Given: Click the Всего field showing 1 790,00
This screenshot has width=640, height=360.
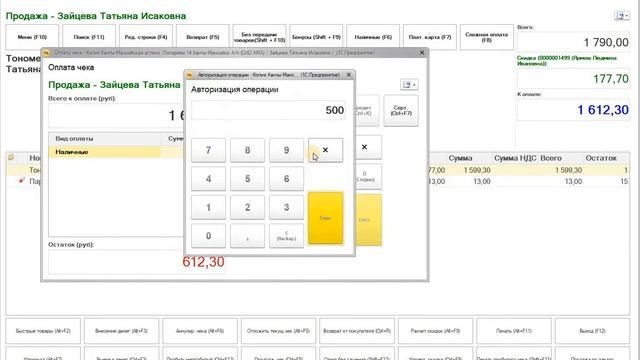Looking at the screenshot, I should point(573,42).
